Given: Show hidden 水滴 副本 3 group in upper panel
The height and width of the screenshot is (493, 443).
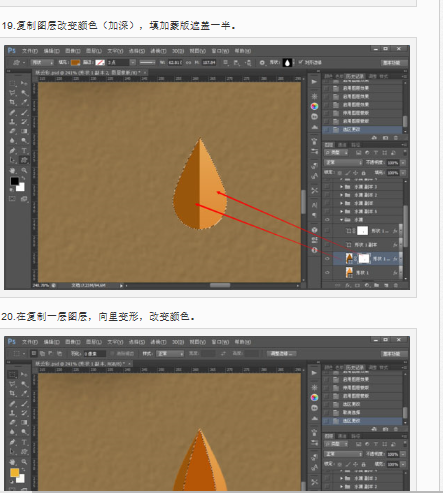Looking at the screenshot, I should [x=327, y=187].
